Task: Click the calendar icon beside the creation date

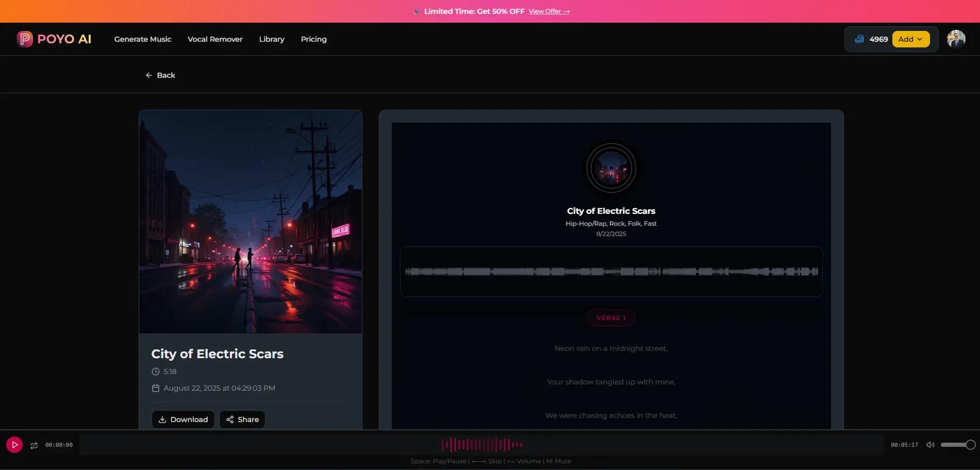Action: pyautogui.click(x=156, y=388)
